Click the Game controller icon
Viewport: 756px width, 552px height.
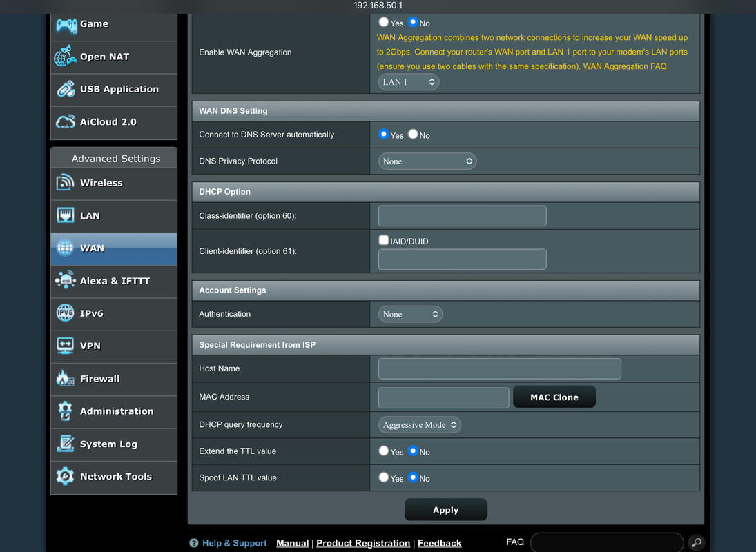[x=66, y=25]
